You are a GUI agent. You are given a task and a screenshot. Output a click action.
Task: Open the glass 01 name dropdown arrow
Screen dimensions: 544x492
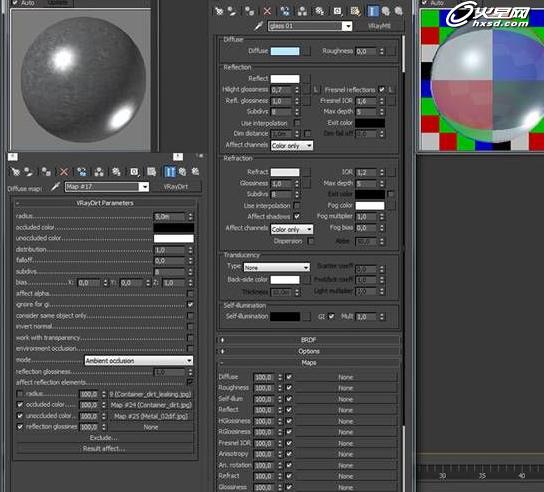click(347, 26)
